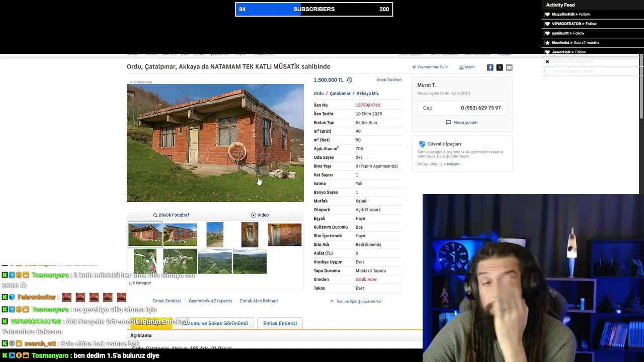Open Kredi Teklifleri link
Screen dimensions: 644x362
(x=389, y=80)
